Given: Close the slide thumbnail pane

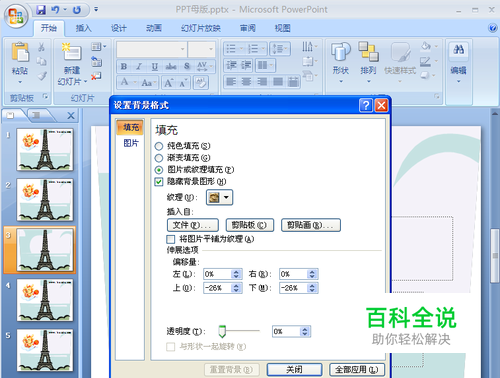Looking at the screenshot, I should click(71, 116).
